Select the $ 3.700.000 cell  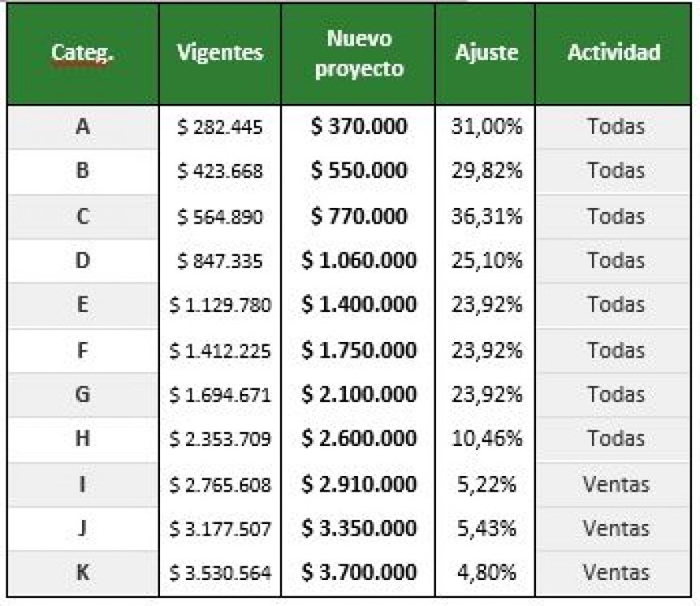coord(358,573)
